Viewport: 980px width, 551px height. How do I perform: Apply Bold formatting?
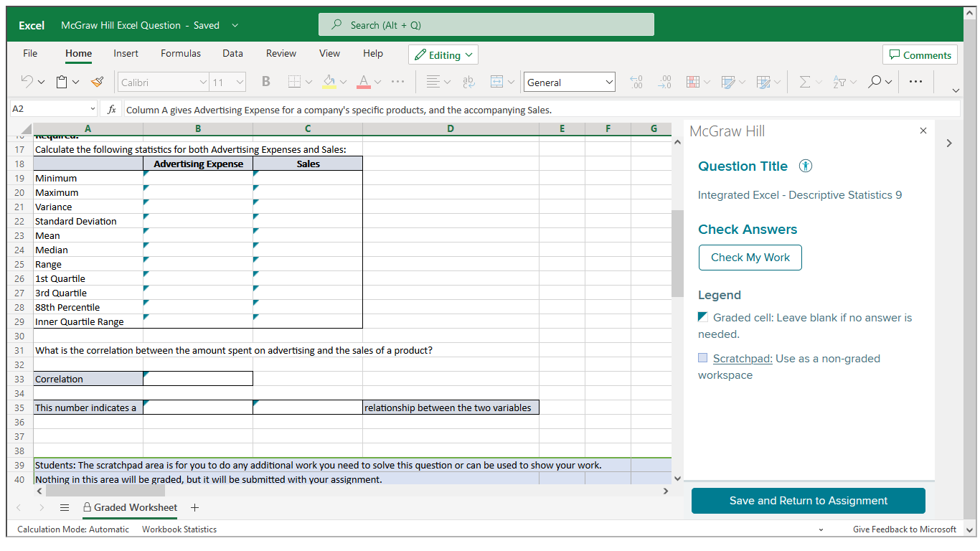[x=265, y=81]
